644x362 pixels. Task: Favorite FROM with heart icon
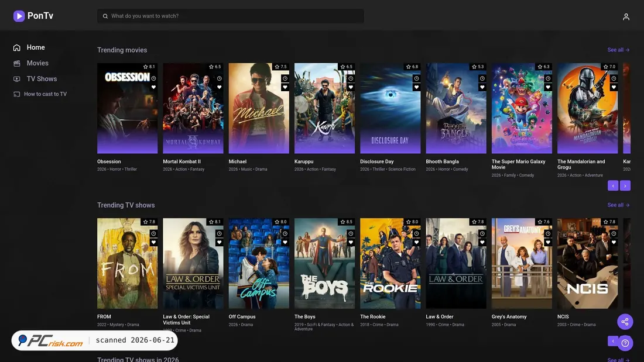tap(153, 242)
